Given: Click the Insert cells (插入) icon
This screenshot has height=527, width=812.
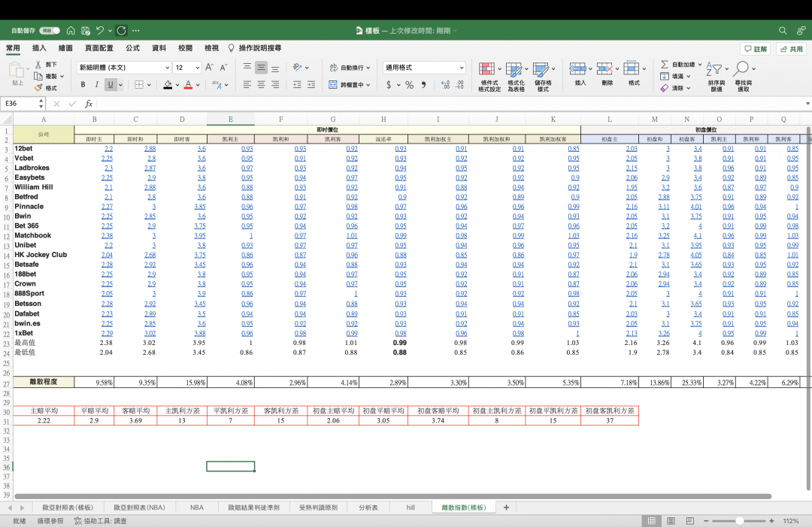Looking at the screenshot, I should (577, 68).
